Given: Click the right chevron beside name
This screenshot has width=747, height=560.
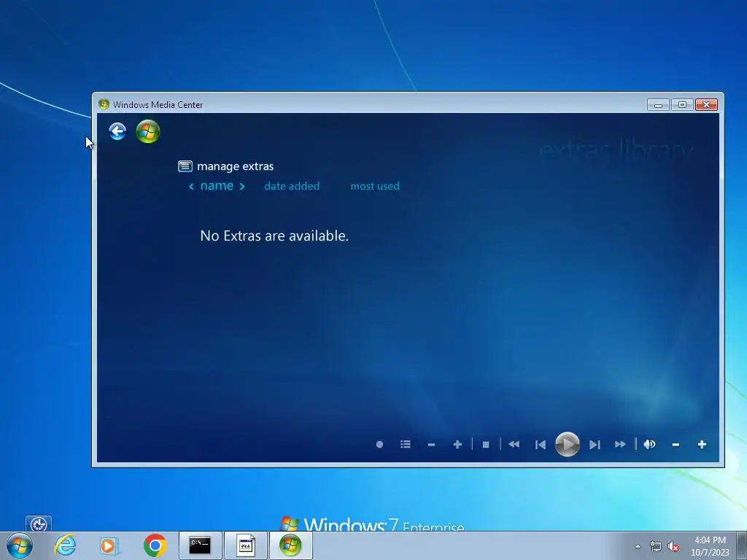Looking at the screenshot, I should click(242, 187).
